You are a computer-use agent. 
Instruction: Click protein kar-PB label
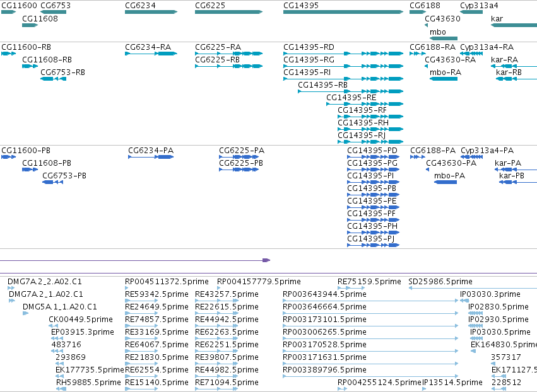512,176
